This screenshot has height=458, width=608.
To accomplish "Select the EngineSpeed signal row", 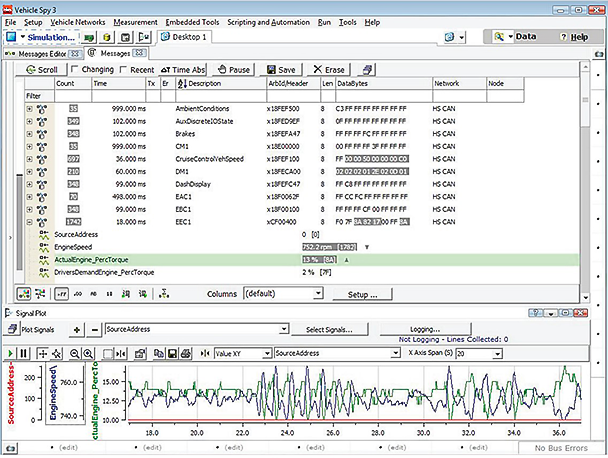I will (303, 247).
